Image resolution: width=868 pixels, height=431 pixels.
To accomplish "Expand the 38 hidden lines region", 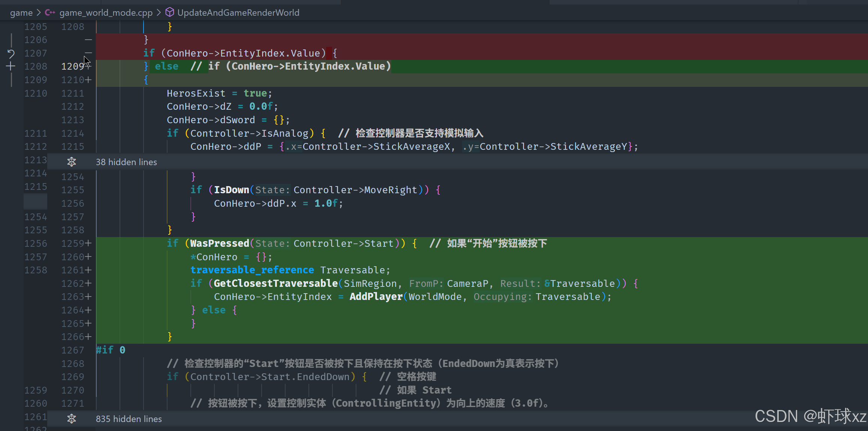I will tap(126, 162).
